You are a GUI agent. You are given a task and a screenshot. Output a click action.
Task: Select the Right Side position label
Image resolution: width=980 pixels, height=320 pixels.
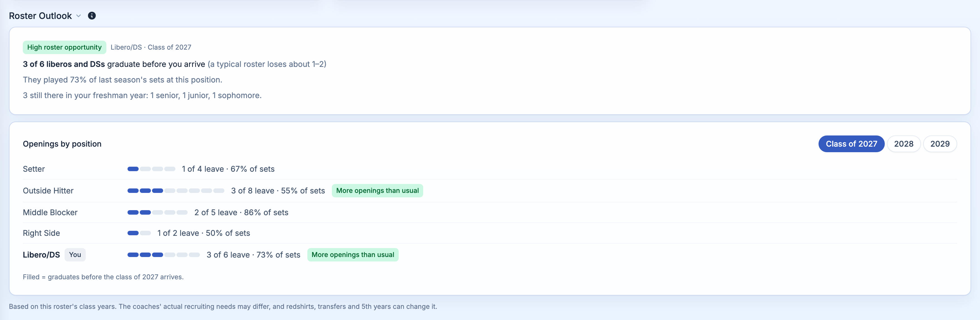tap(41, 233)
